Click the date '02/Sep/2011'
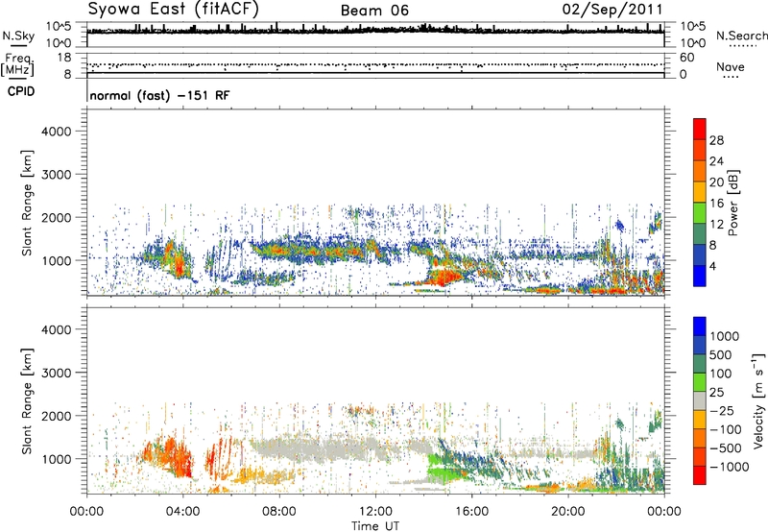The width and height of the screenshot is (768, 532). (612, 10)
